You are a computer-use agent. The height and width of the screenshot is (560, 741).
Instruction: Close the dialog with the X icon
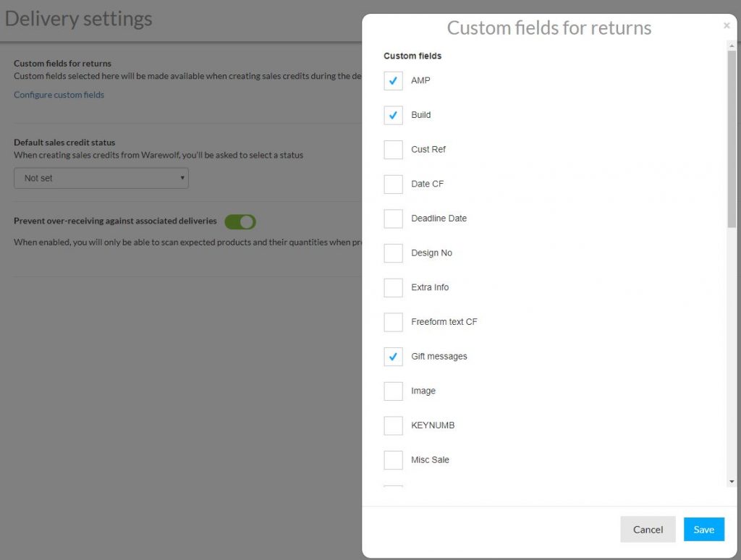pos(727,25)
